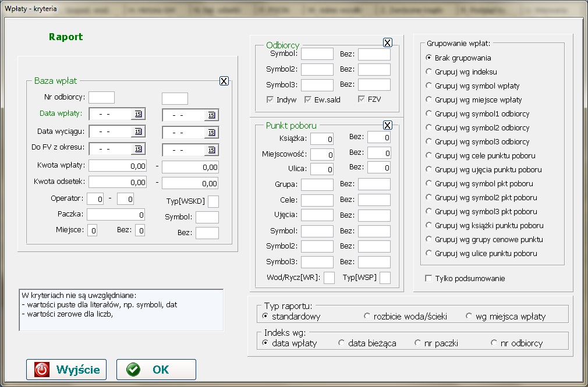Select rozbicie woda/ścieki report type
The image size is (588, 387).
pos(367,316)
